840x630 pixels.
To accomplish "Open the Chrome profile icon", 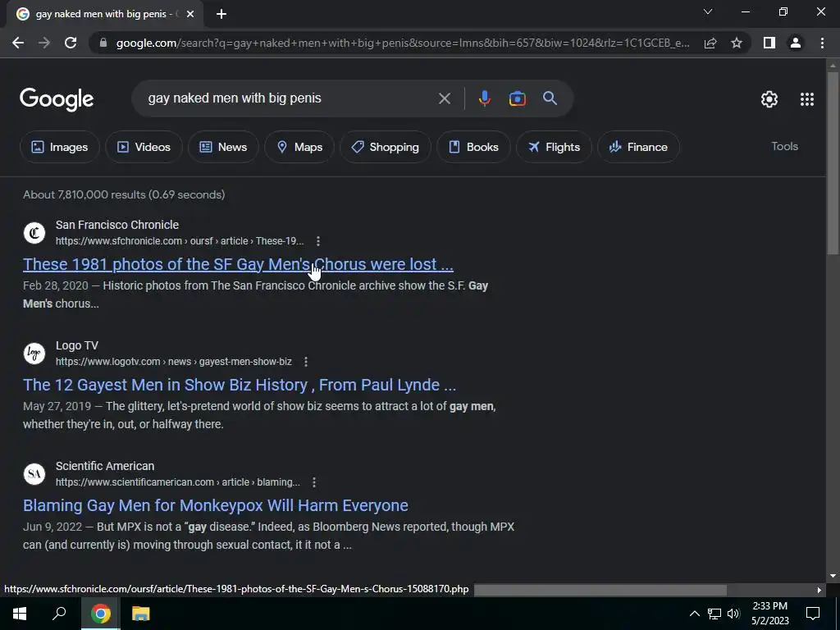I will [x=796, y=43].
